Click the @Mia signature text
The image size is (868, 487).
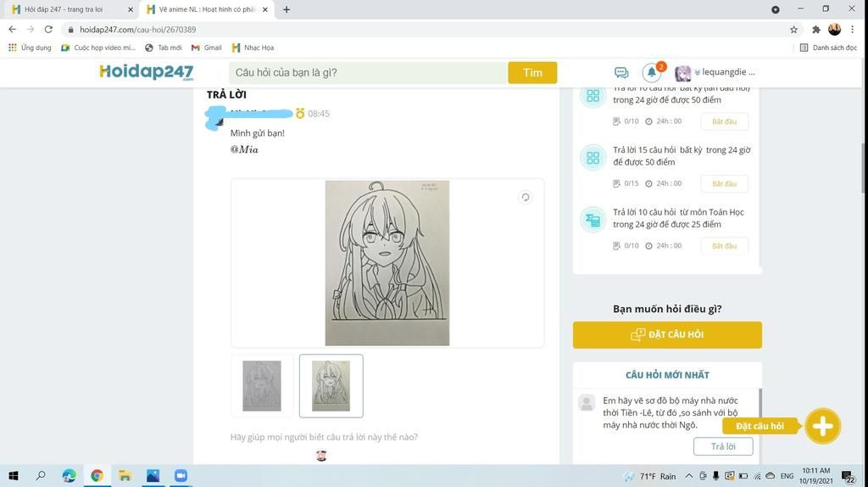pyautogui.click(x=244, y=149)
